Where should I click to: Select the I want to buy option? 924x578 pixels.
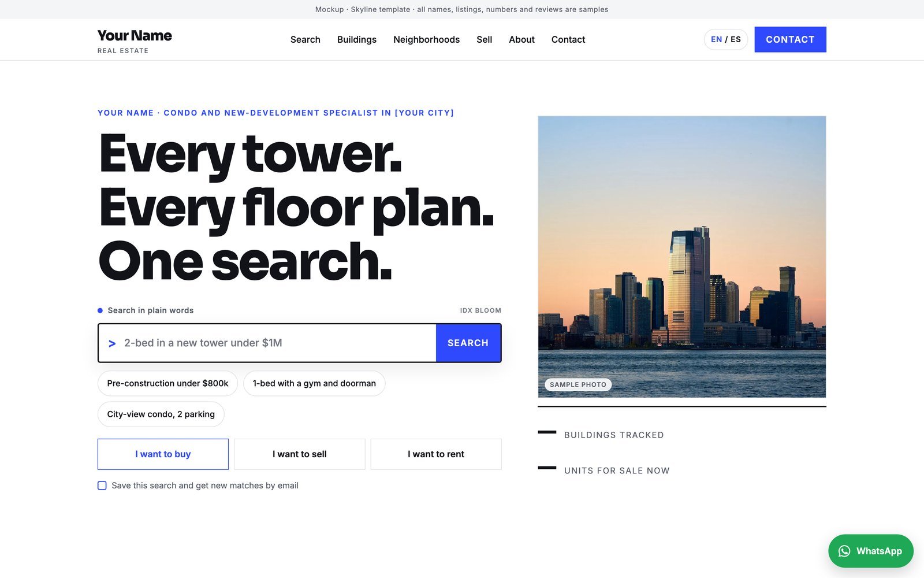[163, 454]
